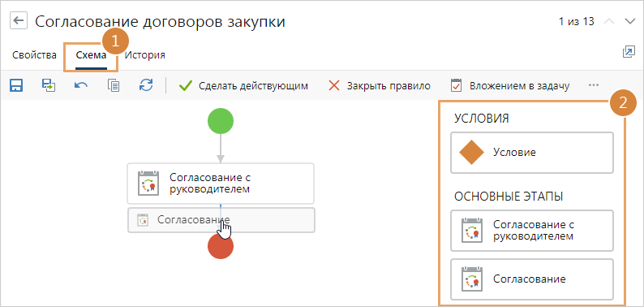Click 'Закрыть правило' button
Screen dimensions: 644x307
380,86
